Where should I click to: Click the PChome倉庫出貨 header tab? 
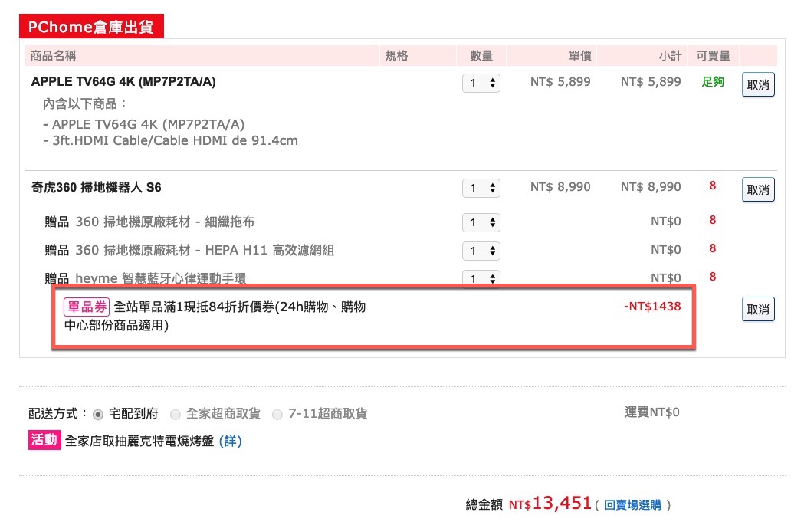[91, 26]
